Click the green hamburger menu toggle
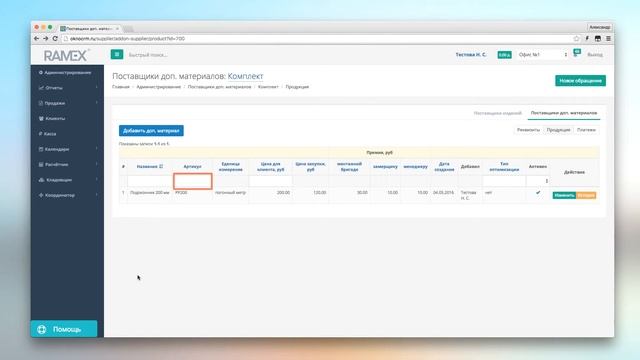The height and width of the screenshot is (360, 640). click(x=117, y=54)
